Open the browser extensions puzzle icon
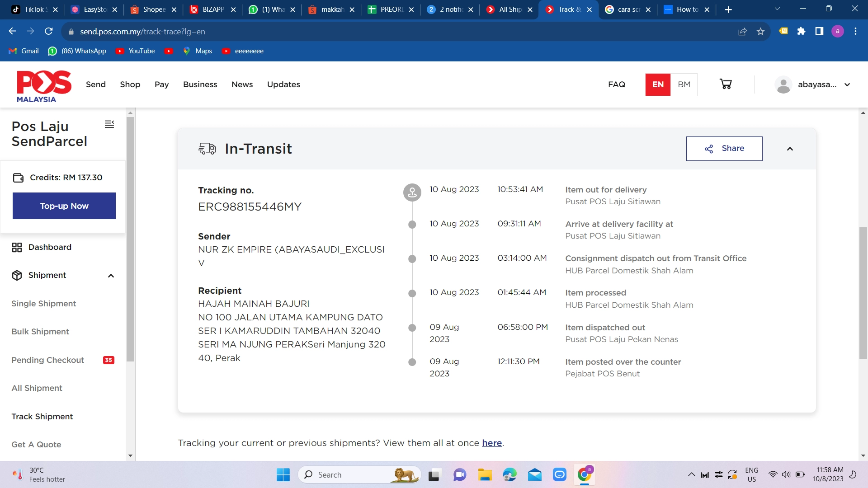The height and width of the screenshot is (488, 868). click(801, 31)
